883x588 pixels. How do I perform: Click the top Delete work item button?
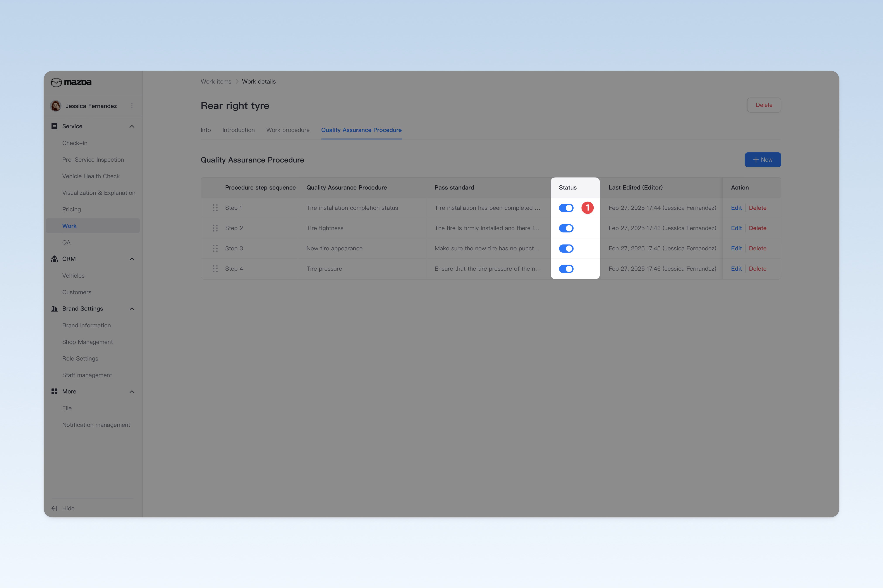click(764, 105)
